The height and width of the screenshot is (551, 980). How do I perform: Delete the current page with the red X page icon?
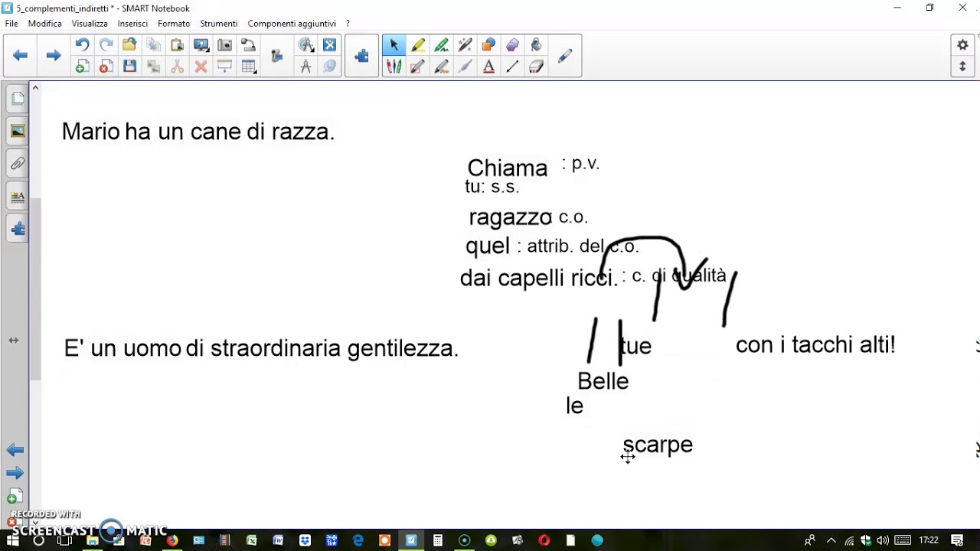coord(106,67)
